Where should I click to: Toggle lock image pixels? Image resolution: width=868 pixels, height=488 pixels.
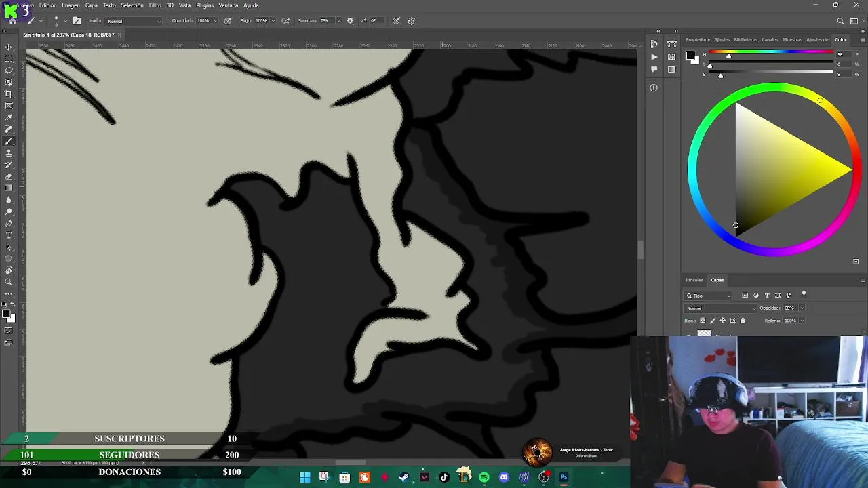713,321
